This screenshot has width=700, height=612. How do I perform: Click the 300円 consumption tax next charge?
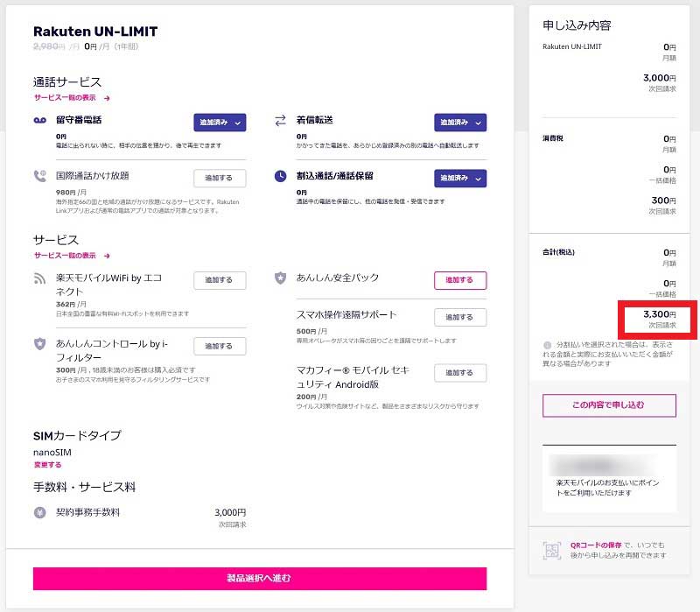[663, 200]
